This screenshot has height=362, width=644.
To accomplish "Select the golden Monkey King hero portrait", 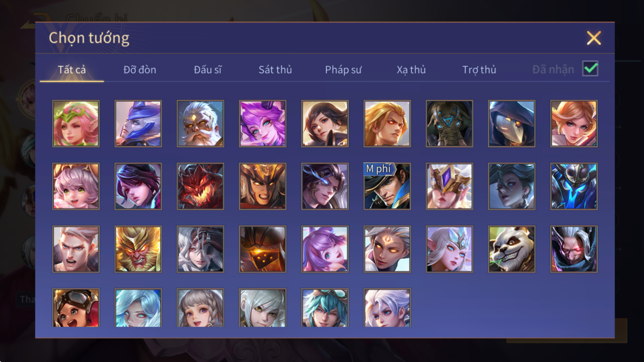I will (138, 249).
